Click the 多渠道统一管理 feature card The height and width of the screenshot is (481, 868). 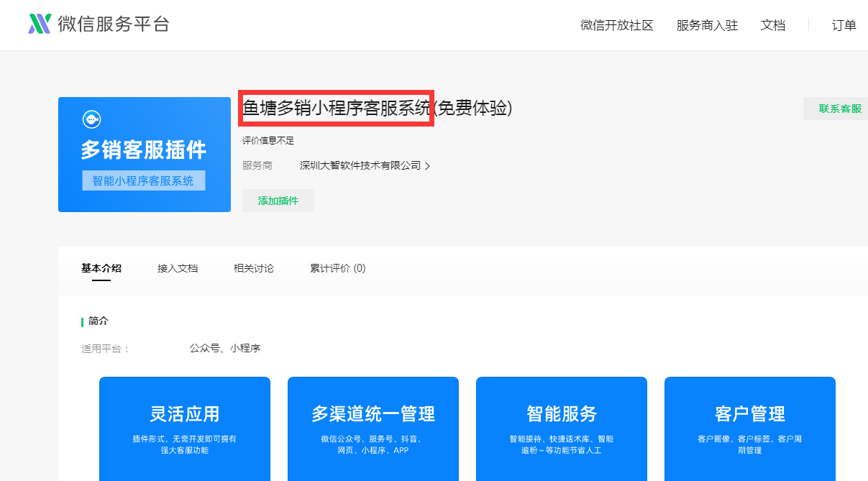click(373, 429)
